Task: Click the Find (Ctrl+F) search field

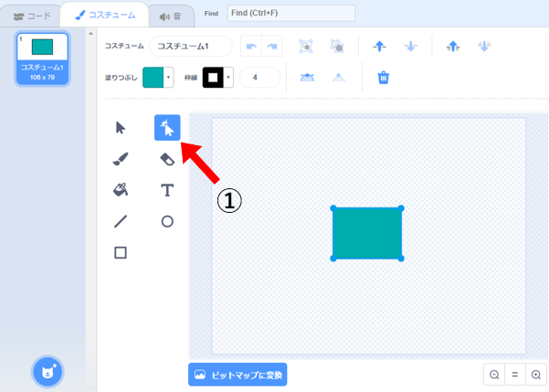Action: [291, 14]
